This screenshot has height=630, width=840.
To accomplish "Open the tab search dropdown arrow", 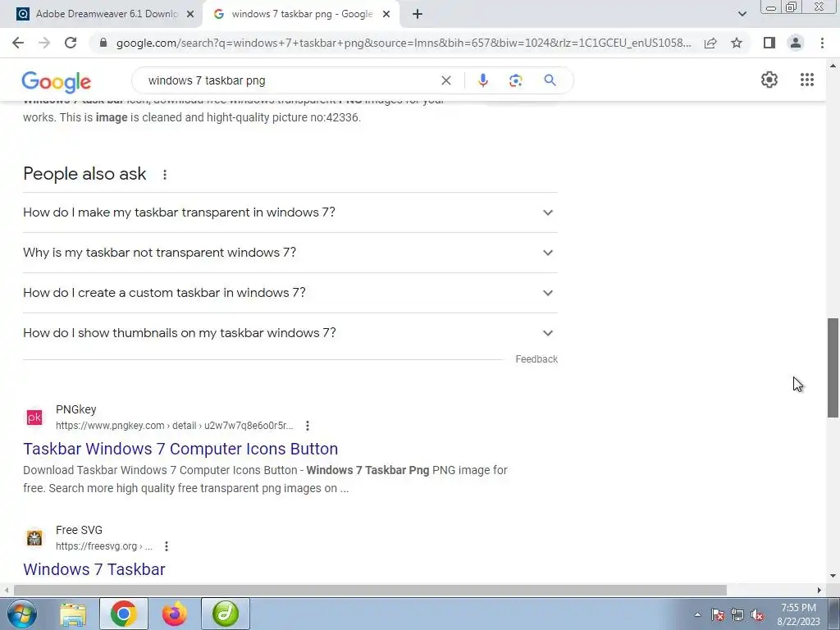I will (742, 14).
